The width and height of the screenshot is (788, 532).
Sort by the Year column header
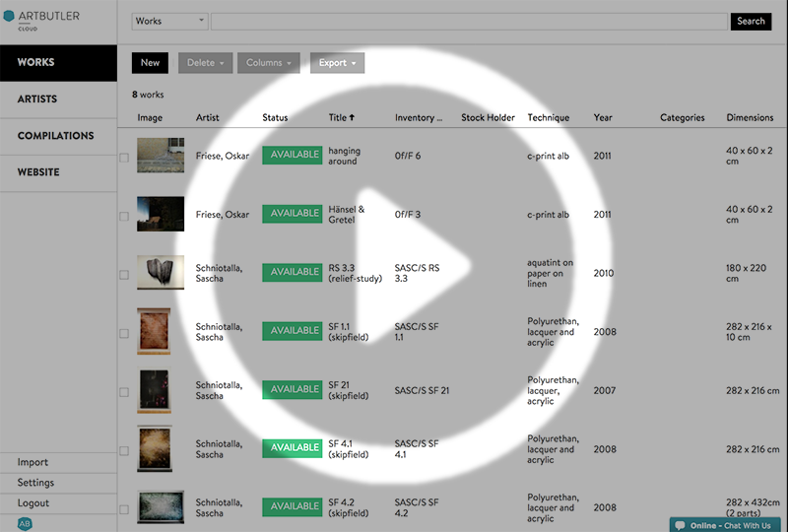tap(603, 117)
